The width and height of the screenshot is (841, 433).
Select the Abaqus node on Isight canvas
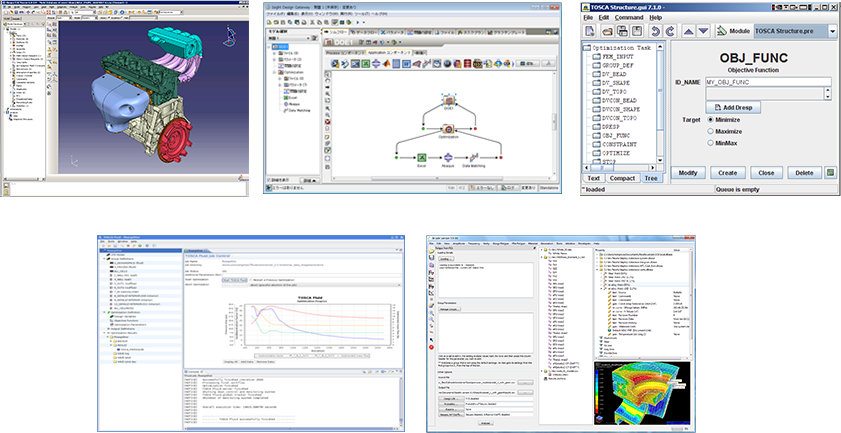pos(448,158)
